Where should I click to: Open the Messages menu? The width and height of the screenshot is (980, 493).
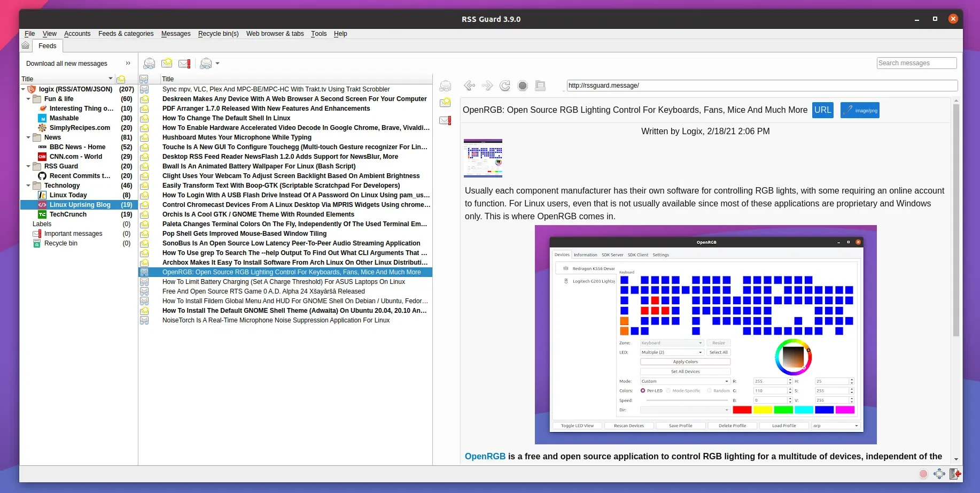[x=176, y=34]
